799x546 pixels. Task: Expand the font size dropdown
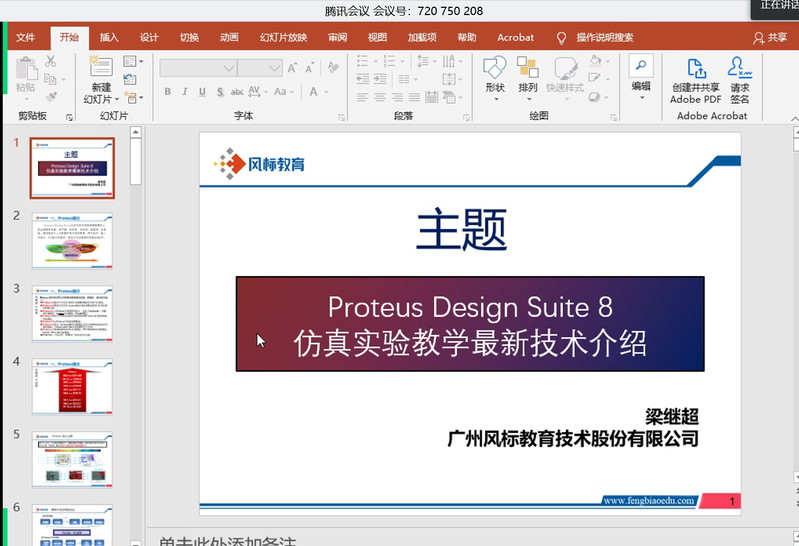click(x=274, y=68)
